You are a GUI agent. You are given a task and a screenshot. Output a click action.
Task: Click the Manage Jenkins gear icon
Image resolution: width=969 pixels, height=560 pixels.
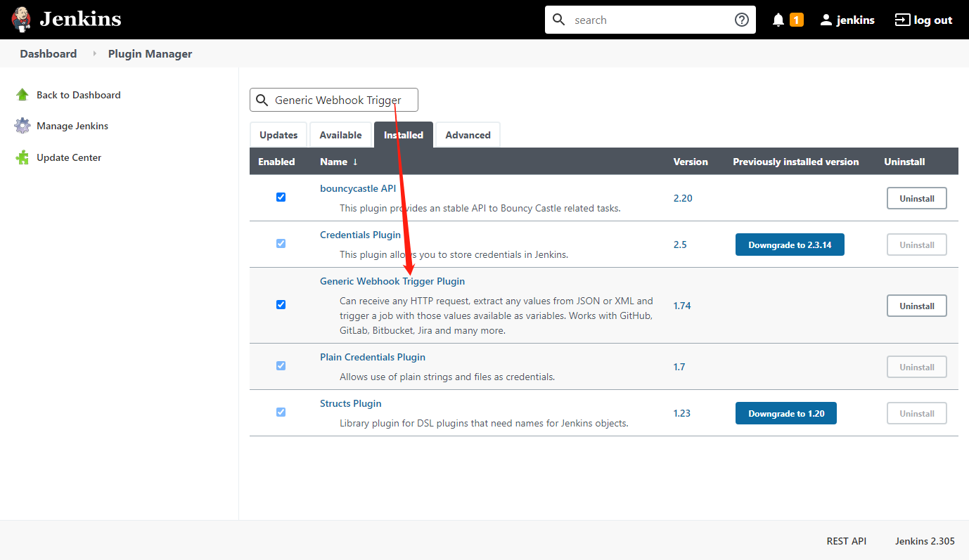(23, 126)
